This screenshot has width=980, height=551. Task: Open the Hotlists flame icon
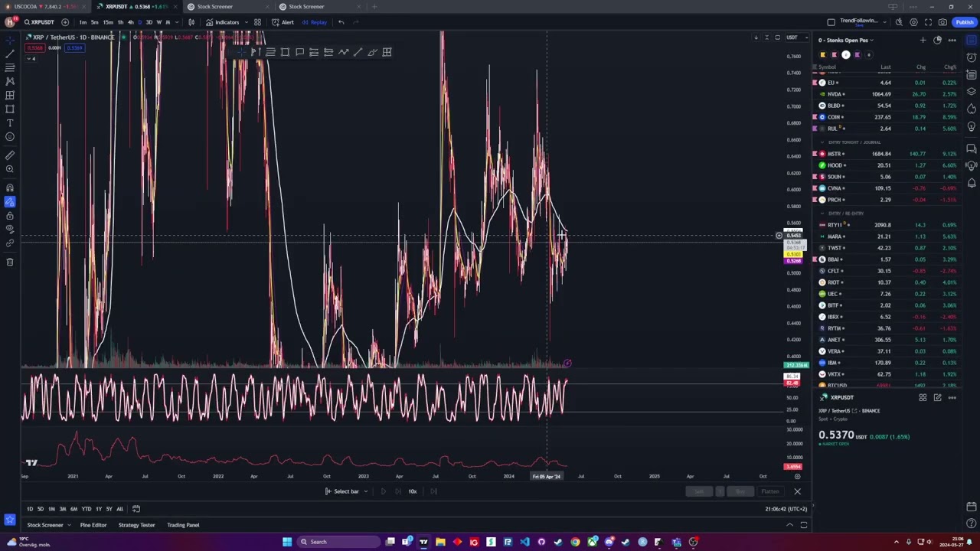[972, 109]
